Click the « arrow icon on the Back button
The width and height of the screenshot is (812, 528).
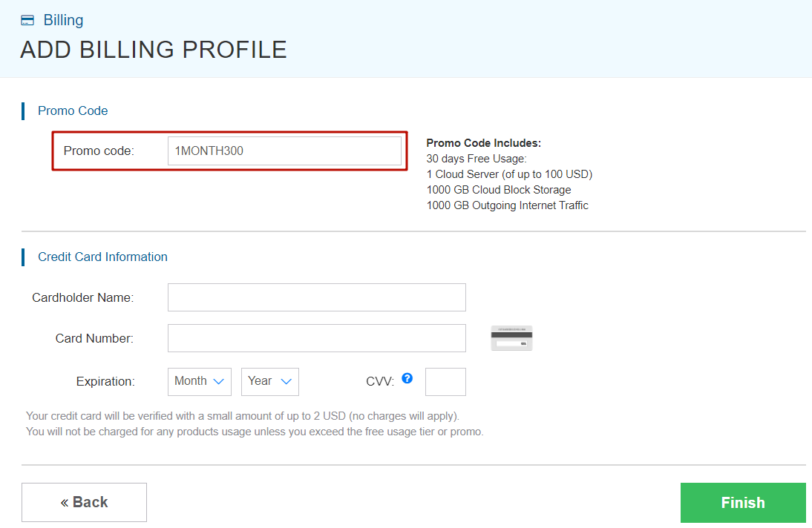click(65, 502)
